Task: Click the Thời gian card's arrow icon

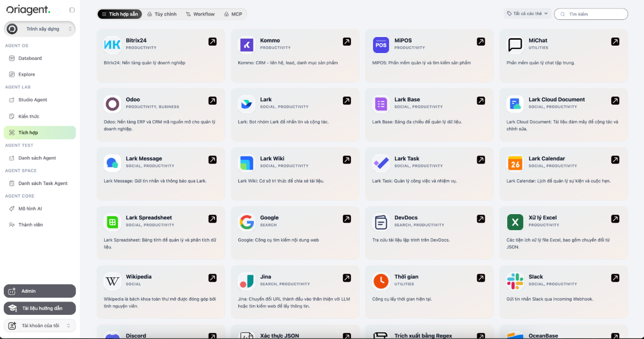Action: [x=481, y=278]
